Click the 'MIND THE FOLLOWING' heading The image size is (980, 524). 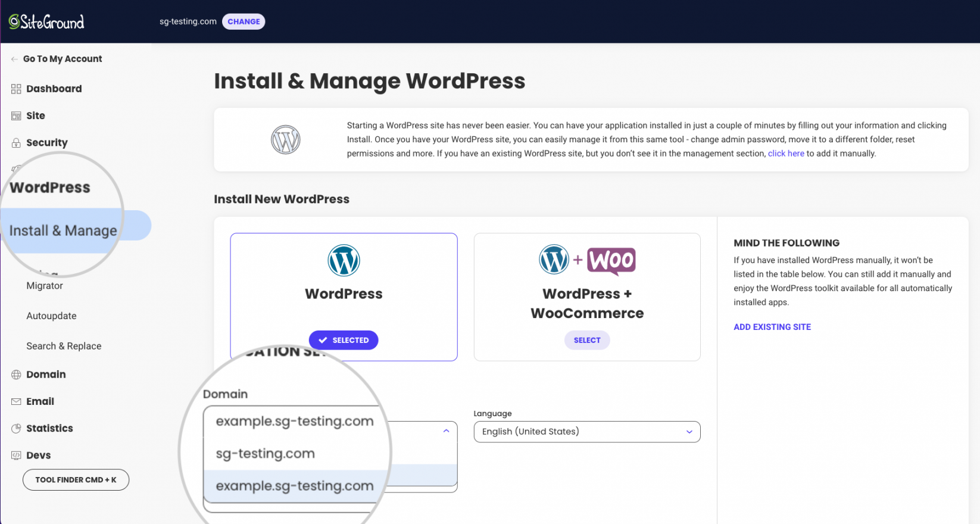(787, 243)
